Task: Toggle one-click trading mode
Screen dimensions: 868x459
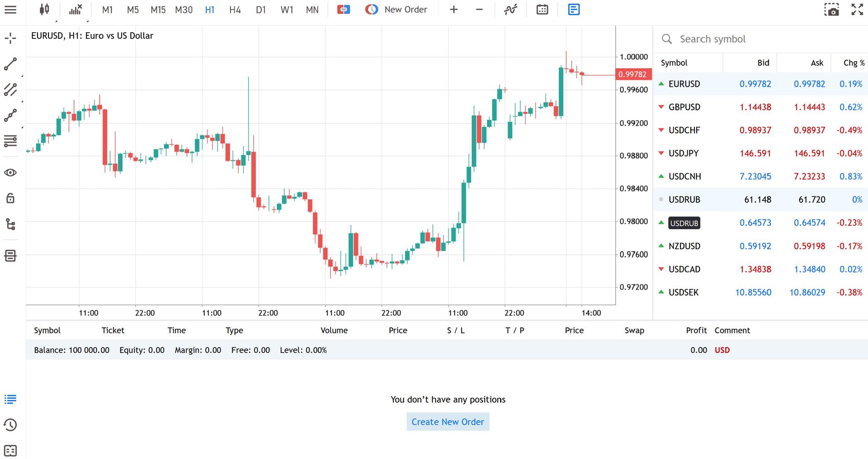Action: click(x=343, y=9)
